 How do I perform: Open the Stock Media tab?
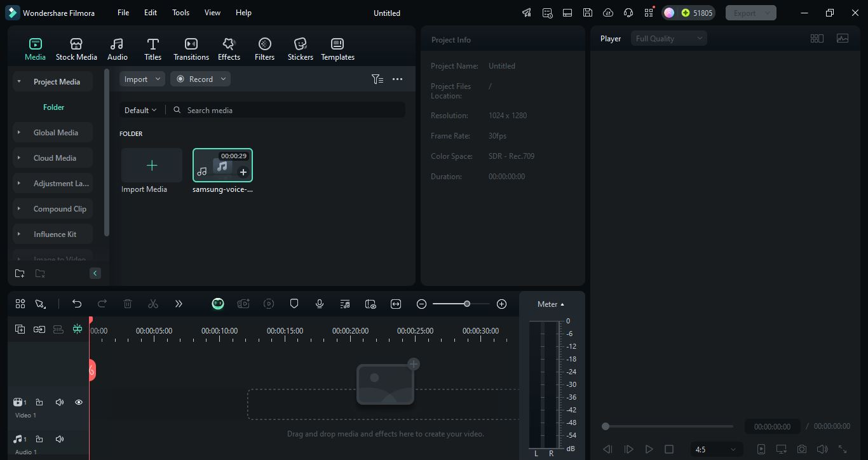[76, 49]
